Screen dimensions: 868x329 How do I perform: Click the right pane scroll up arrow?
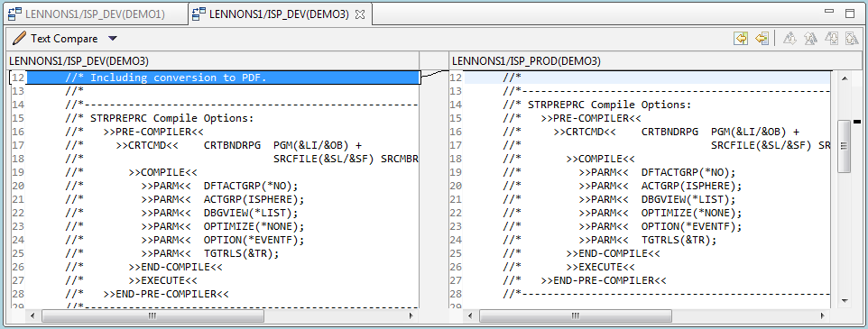click(845, 78)
